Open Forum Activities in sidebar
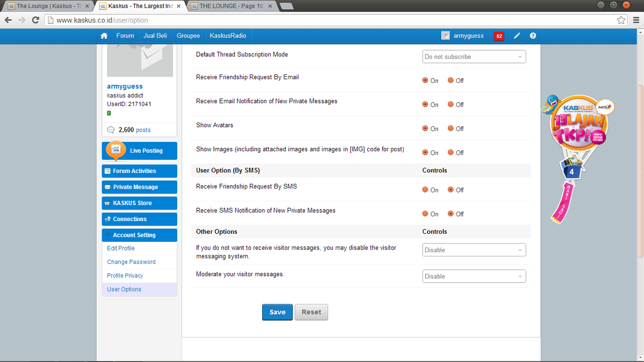 139,171
